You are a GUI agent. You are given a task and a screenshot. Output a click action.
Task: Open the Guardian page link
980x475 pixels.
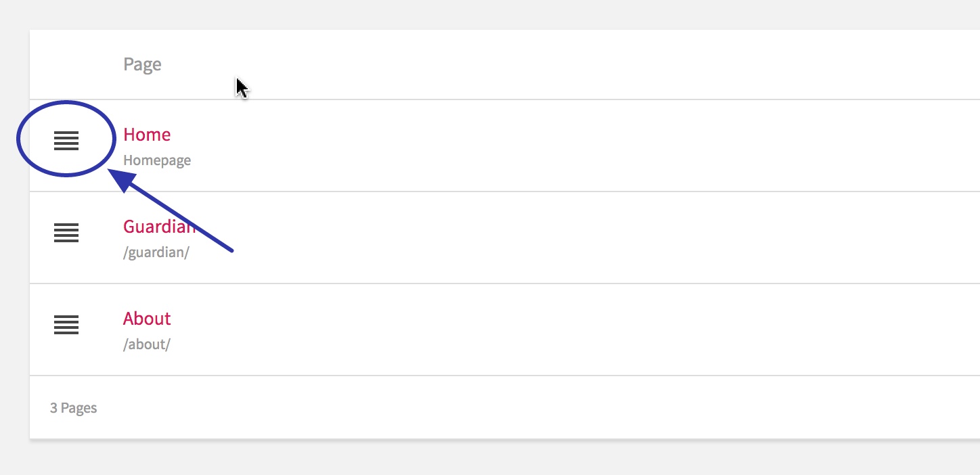pos(160,227)
